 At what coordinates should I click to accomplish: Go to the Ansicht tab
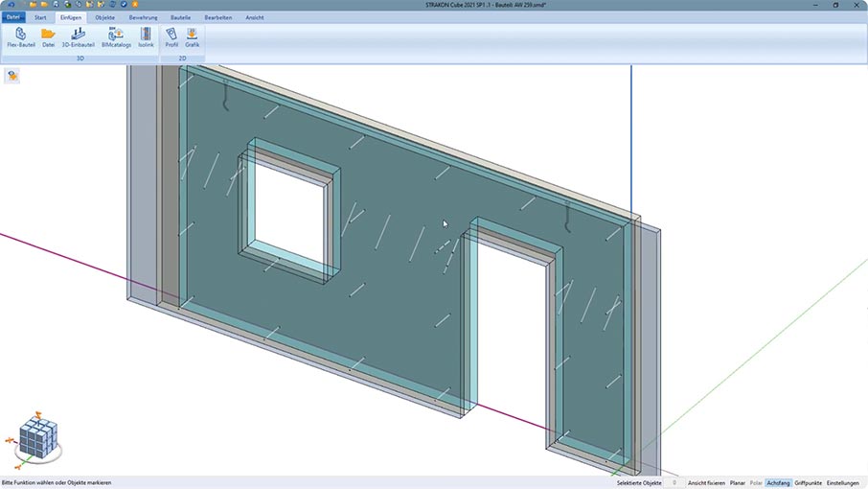pos(255,17)
